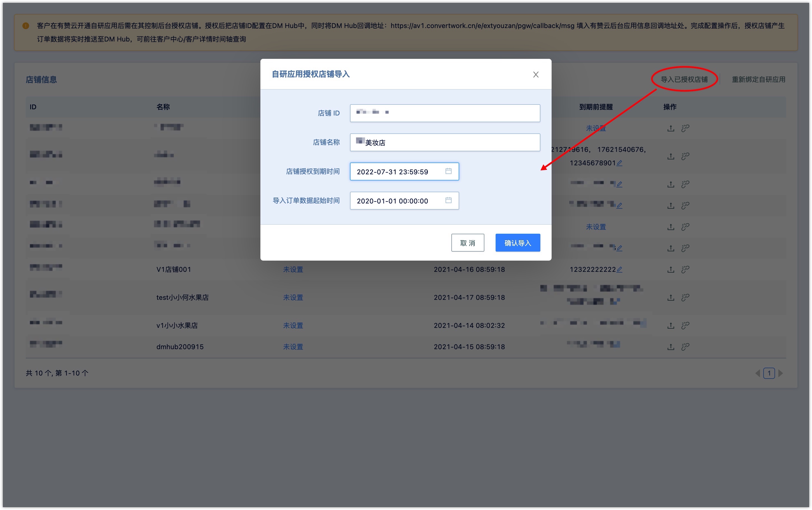812x510 pixels.
Task: Click the orange warning icon in banner
Action: 25,25
